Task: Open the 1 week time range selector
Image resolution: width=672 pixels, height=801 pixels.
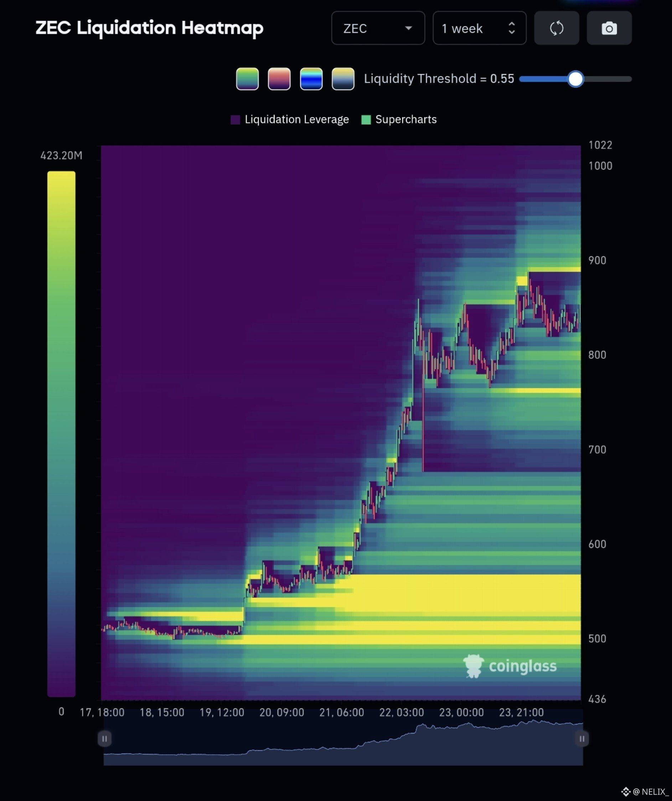Action: (479, 28)
